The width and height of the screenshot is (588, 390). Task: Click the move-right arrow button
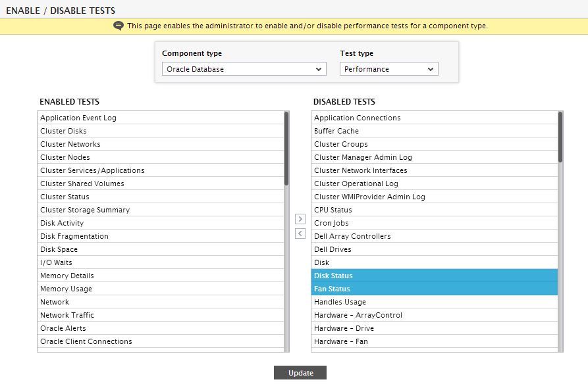[x=300, y=219]
